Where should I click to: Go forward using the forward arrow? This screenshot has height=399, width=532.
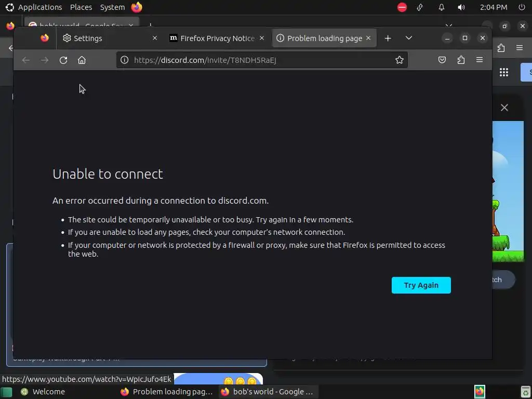(45, 60)
